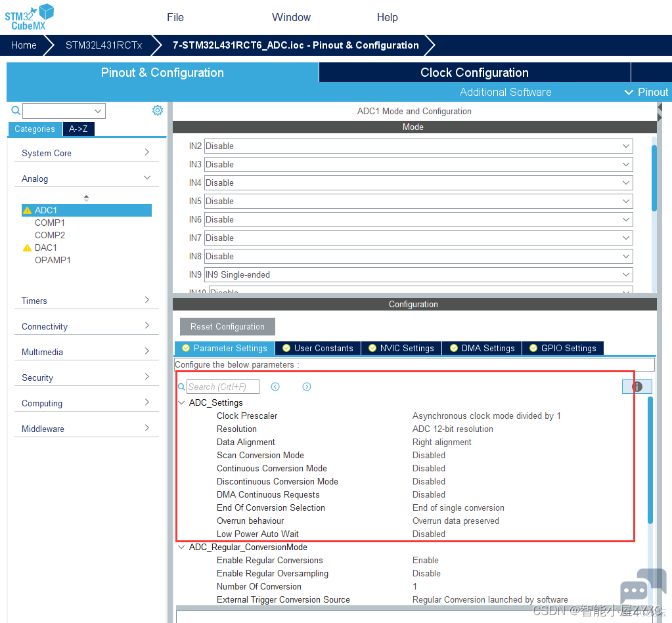Expand the Security category
672x623 pixels.
point(86,377)
